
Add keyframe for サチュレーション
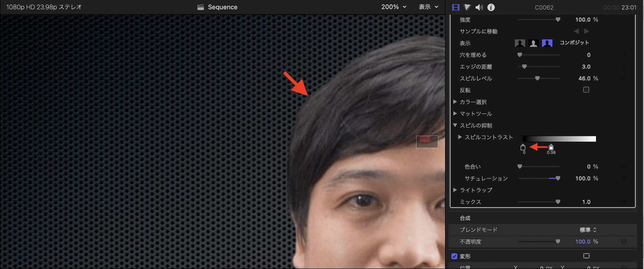click(624, 178)
